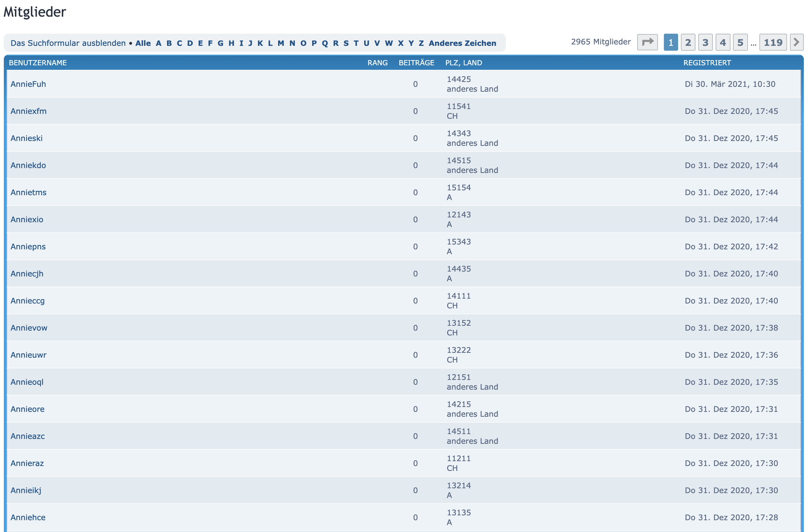Open AnnieFuh user profile
The height and width of the screenshot is (532, 809).
tap(28, 84)
